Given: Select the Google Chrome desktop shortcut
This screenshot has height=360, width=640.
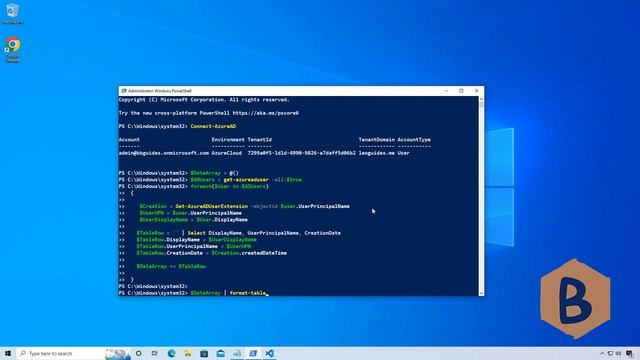Looking at the screenshot, I should [13, 50].
